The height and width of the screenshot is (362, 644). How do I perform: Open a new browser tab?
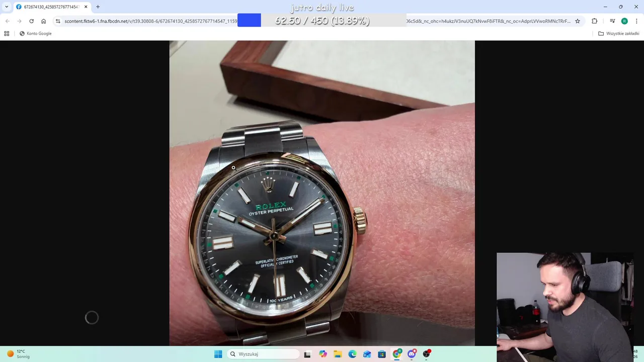pyautogui.click(x=98, y=7)
